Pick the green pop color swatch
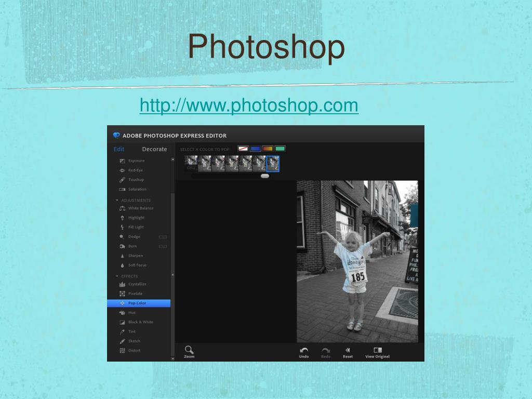 tap(280, 149)
